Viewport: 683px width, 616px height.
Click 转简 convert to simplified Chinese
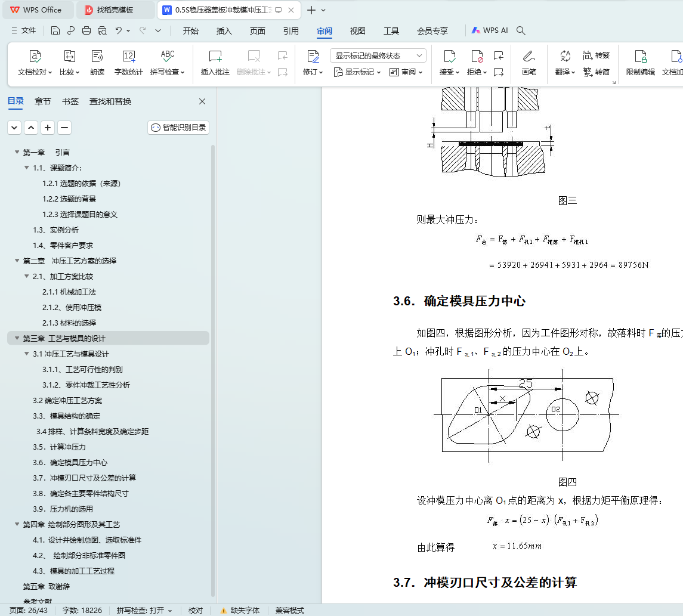point(597,72)
